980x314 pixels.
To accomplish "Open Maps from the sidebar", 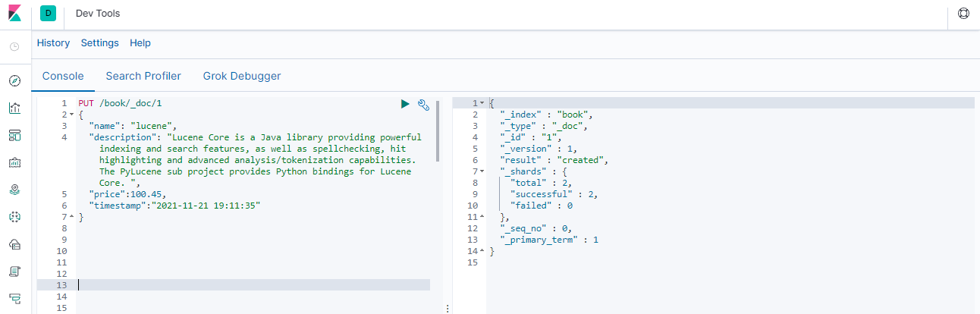I will tap(14, 190).
